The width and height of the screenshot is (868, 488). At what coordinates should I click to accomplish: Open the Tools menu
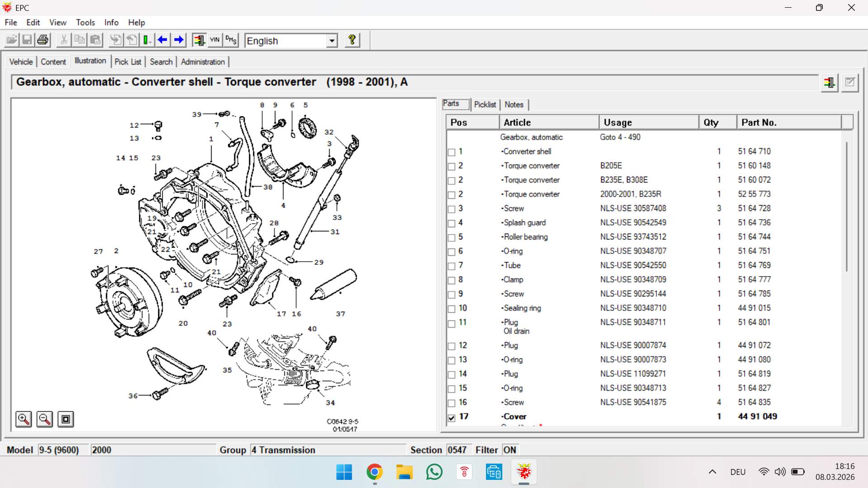85,23
